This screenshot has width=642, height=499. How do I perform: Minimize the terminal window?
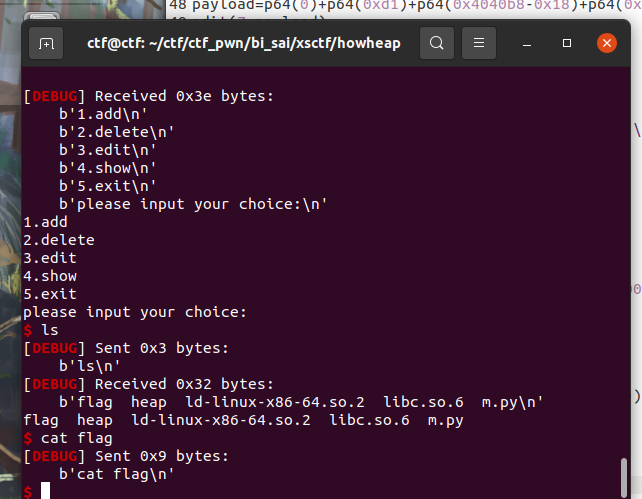pyautogui.click(x=527, y=43)
